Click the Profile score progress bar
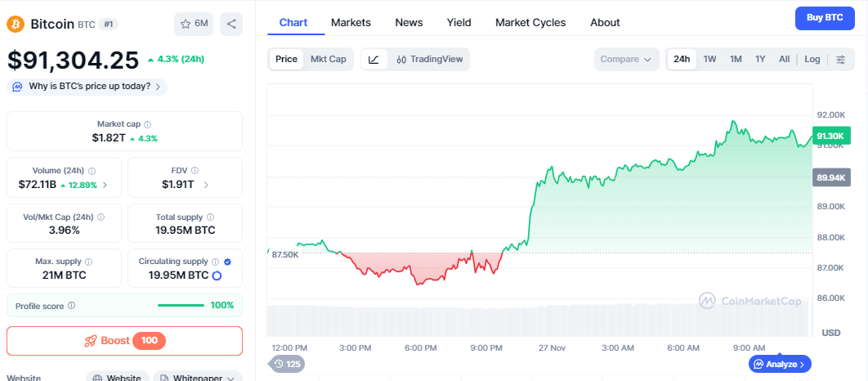The image size is (868, 381). point(181,306)
